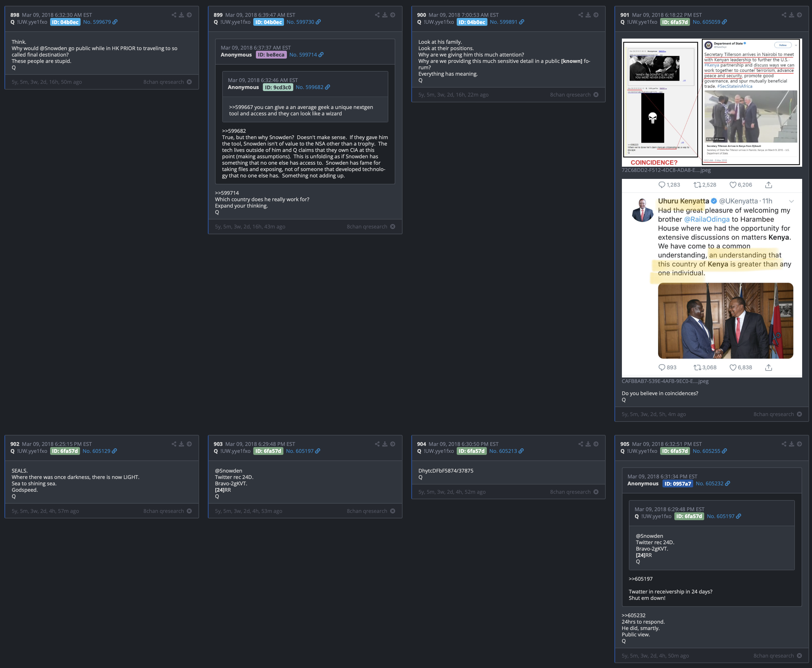Click the circle icon beside 8chan qresearch on post 905
812x668 pixels.
pos(799,656)
